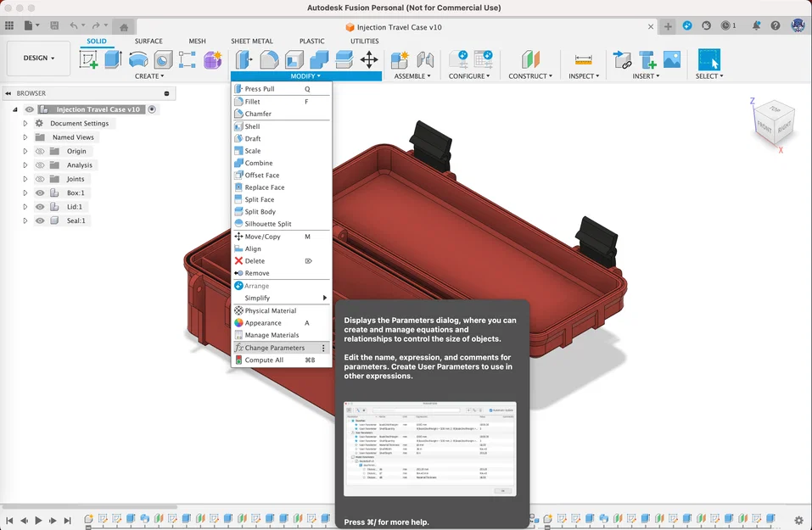812x530 pixels.
Task: Activate the root component radio button
Action: pyautogui.click(x=152, y=109)
